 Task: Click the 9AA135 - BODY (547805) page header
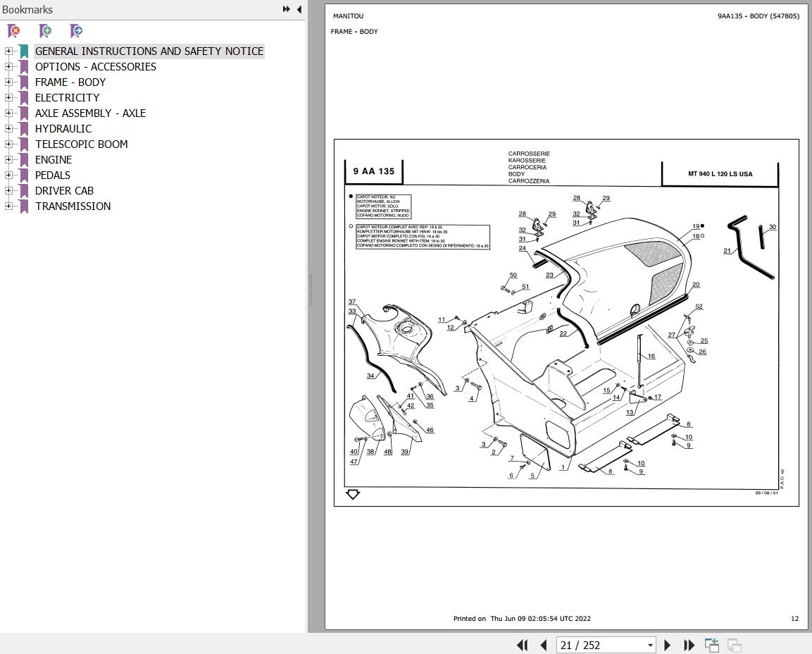pyautogui.click(x=758, y=16)
